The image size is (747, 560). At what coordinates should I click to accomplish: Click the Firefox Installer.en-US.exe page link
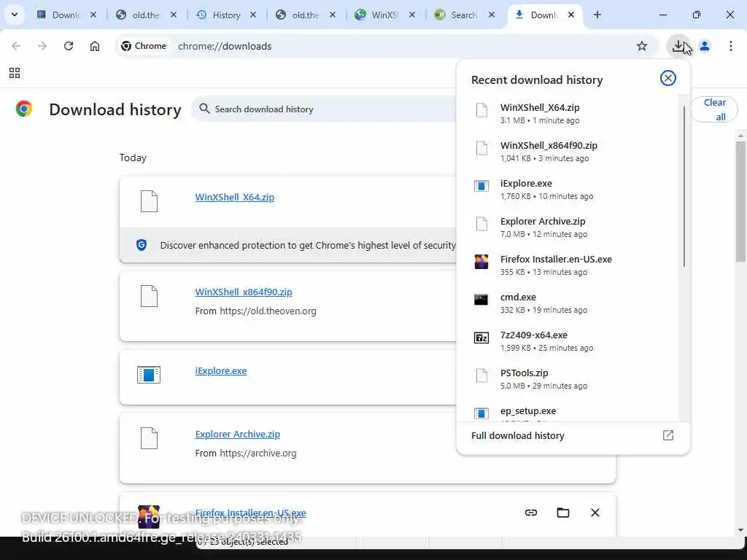tap(250, 513)
